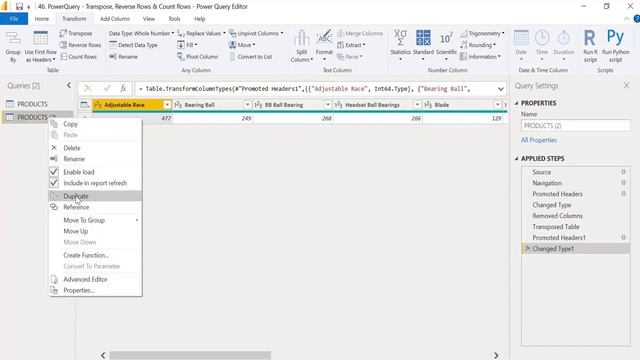Click the Save icon in title bar
640x360 pixels.
19,7
